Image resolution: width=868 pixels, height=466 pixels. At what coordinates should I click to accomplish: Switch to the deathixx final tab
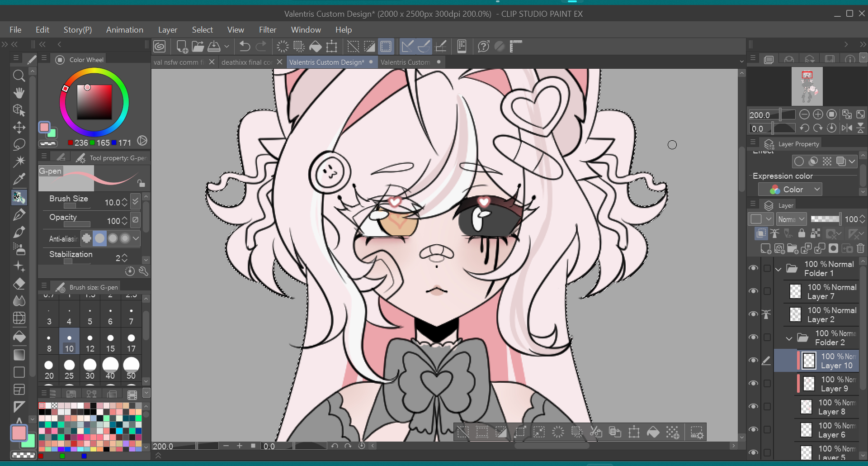[x=246, y=62]
